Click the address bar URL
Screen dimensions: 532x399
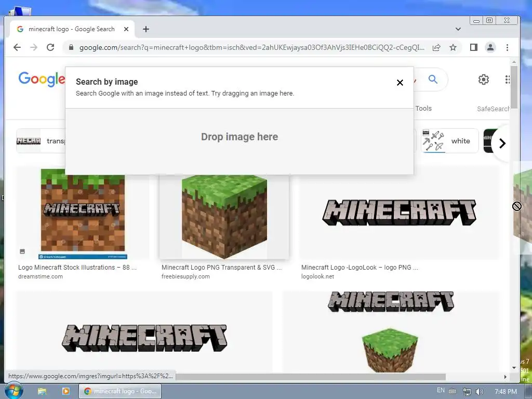[252, 47]
